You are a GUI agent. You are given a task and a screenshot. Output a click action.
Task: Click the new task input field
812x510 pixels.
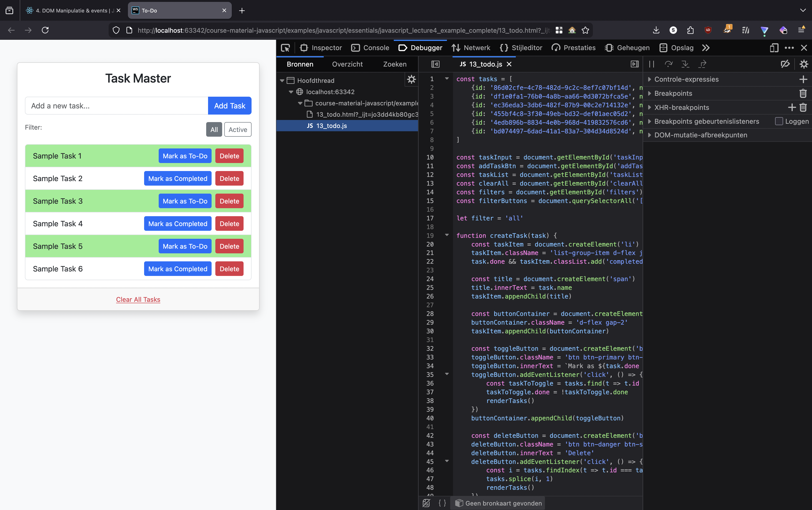pyautogui.click(x=116, y=106)
